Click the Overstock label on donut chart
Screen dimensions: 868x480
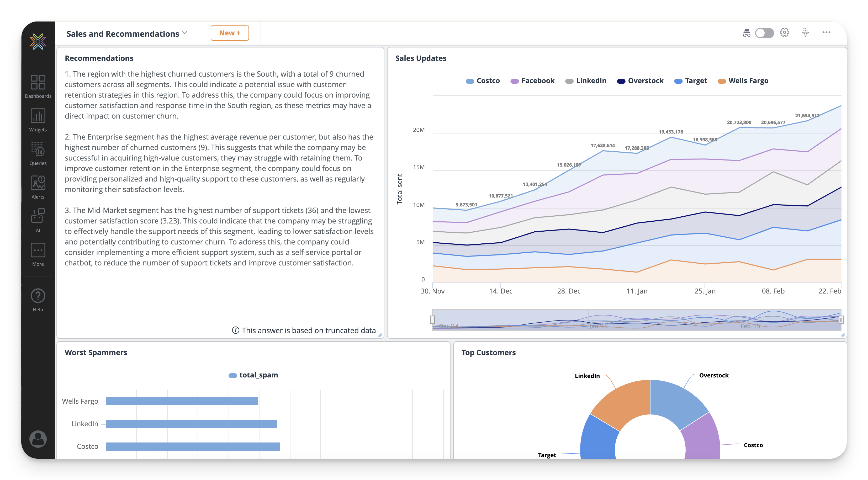click(713, 375)
